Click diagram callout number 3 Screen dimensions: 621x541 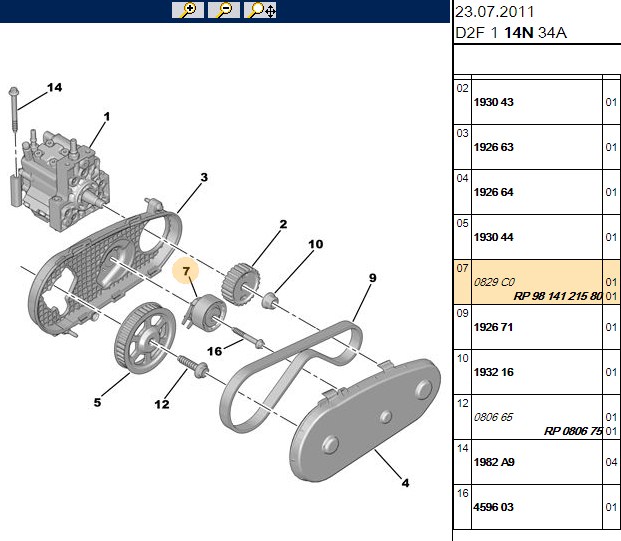(x=204, y=177)
